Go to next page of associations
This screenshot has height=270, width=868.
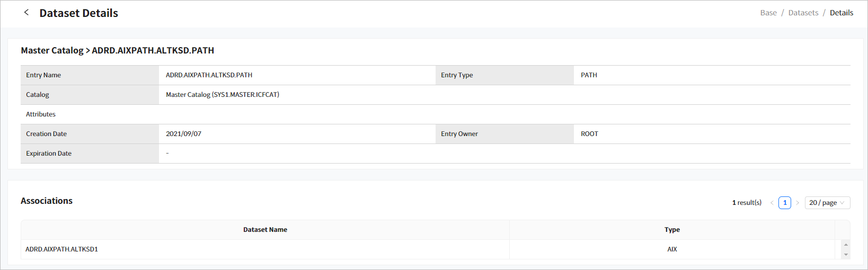tap(798, 203)
